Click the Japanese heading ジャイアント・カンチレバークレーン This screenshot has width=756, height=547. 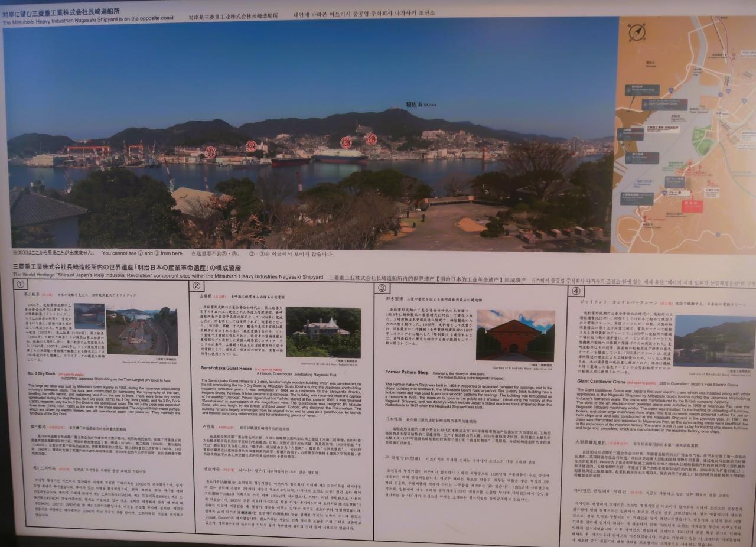pos(618,302)
